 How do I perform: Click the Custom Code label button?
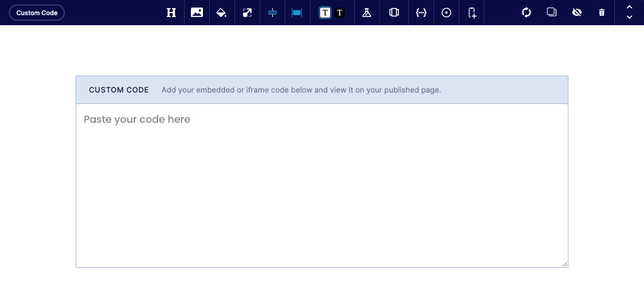pos(37,13)
